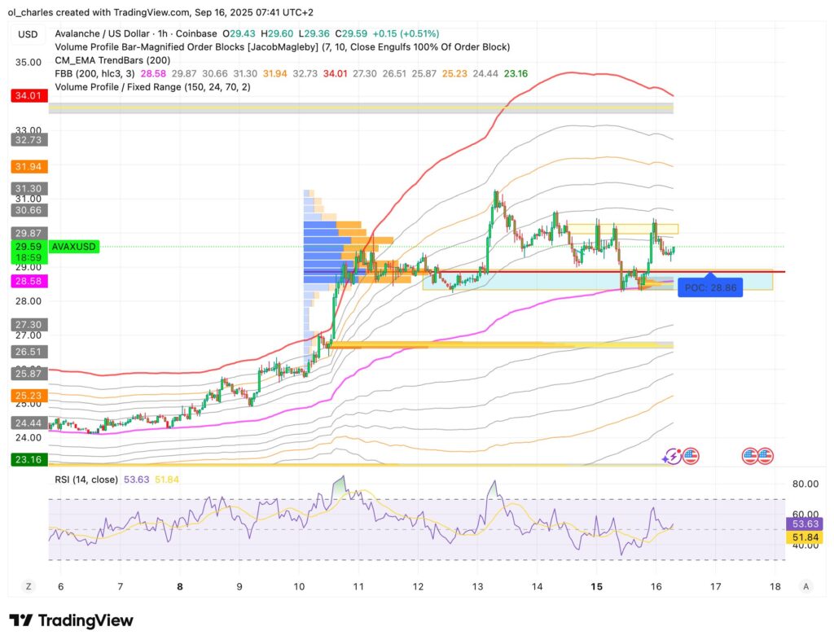
Task: Toggle the Z button on the time axis
Action: [x=29, y=586]
